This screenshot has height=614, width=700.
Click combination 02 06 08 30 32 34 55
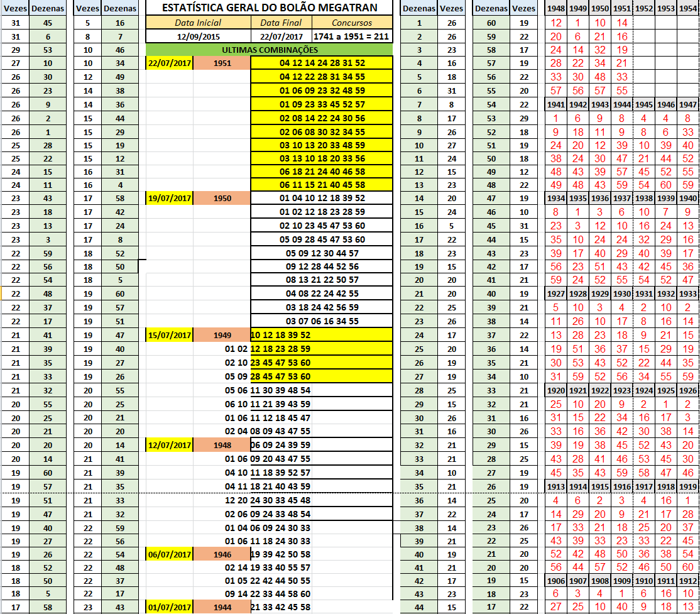pos(322,132)
